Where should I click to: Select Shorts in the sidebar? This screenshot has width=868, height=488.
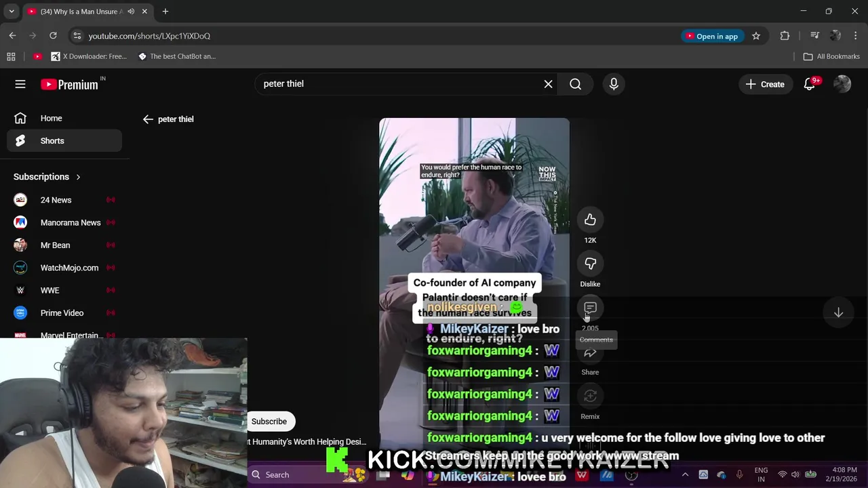tap(64, 141)
